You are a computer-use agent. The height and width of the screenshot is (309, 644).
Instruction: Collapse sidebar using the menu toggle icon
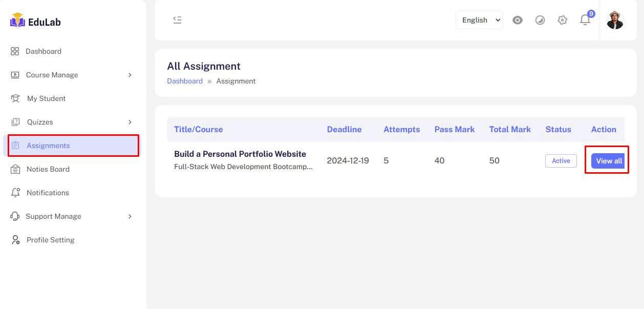click(177, 20)
